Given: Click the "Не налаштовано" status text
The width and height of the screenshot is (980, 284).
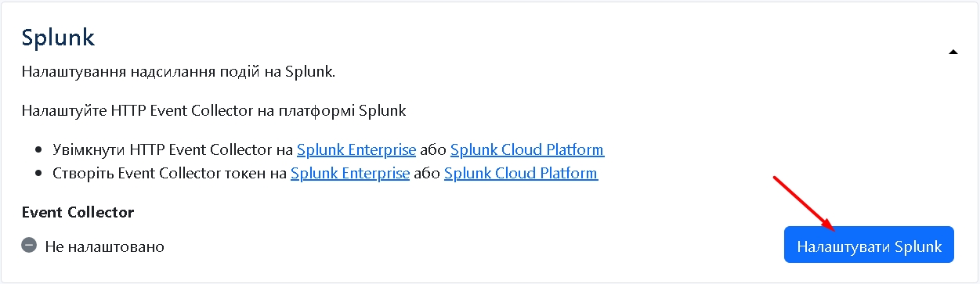Looking at the screenshot, I should pos(104,246).
